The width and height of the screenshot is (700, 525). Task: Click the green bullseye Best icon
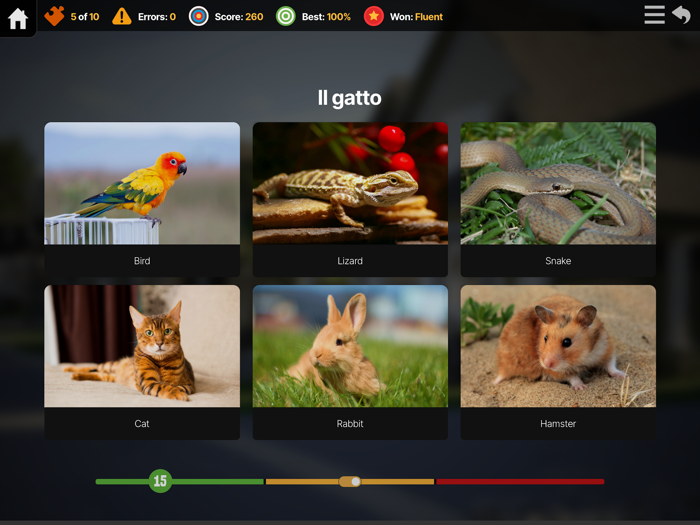click(286, 17)
